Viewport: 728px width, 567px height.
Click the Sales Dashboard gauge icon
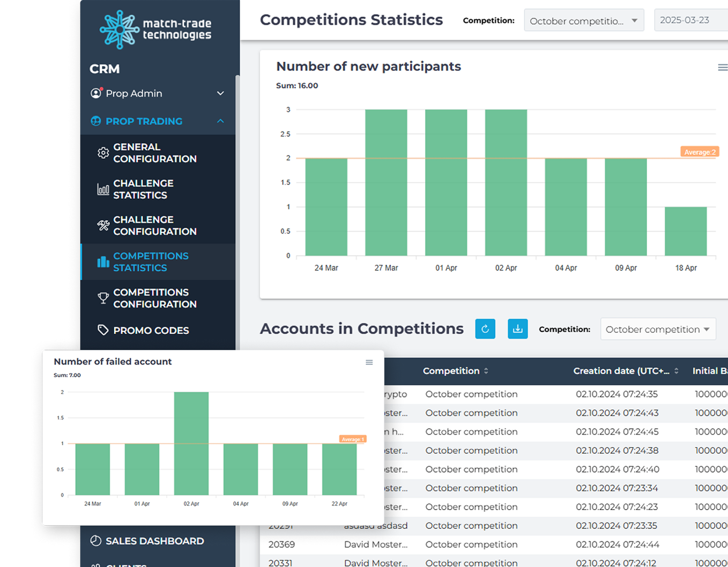point(96,541)
